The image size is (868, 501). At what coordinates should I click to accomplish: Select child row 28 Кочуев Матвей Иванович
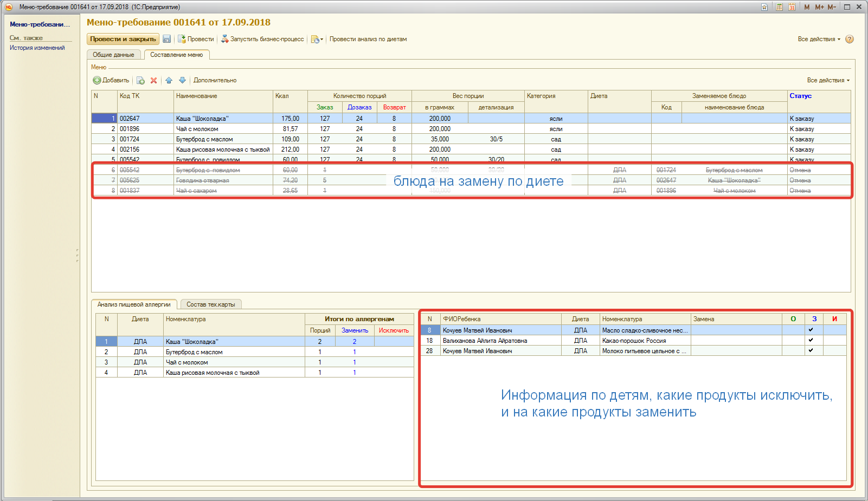633,350
